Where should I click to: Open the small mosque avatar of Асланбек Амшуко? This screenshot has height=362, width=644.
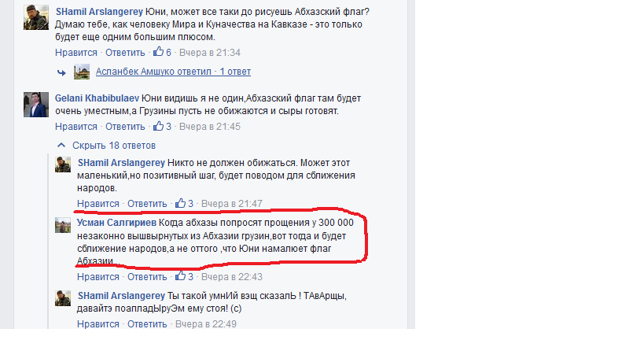tap(82, 72)
